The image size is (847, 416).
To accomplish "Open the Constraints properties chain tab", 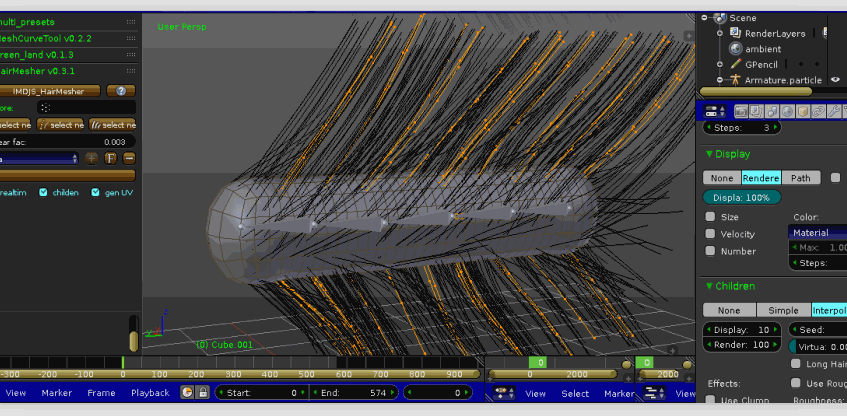I will coord(819,111).
